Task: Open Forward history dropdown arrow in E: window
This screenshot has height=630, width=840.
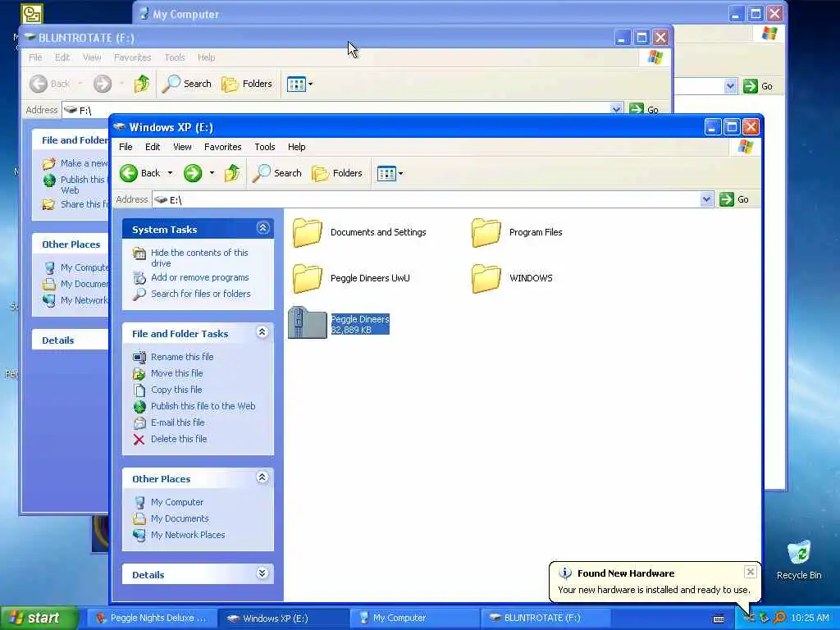Action: click(212, 173)
